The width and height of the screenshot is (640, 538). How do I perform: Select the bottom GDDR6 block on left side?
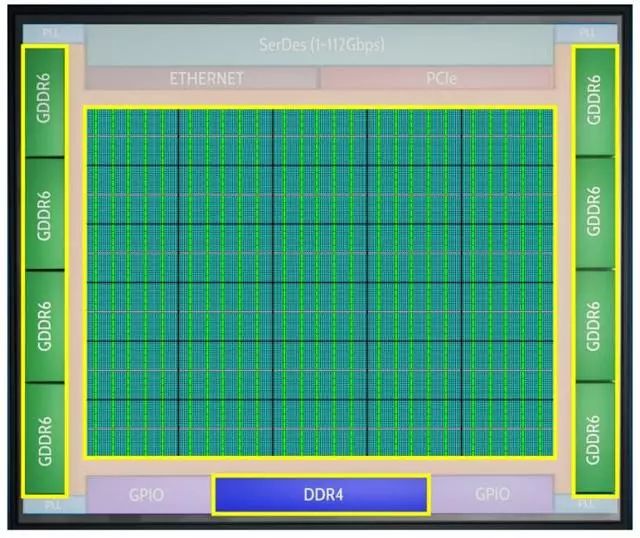click(x=43, y=438)
